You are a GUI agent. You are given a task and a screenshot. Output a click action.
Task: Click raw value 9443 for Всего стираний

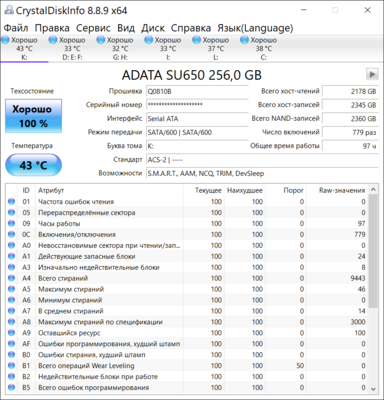(358, 278)
